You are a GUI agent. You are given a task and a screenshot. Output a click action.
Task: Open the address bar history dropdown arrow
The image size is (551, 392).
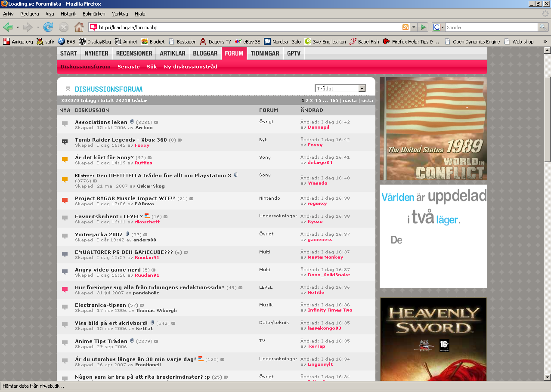point(414,27)
